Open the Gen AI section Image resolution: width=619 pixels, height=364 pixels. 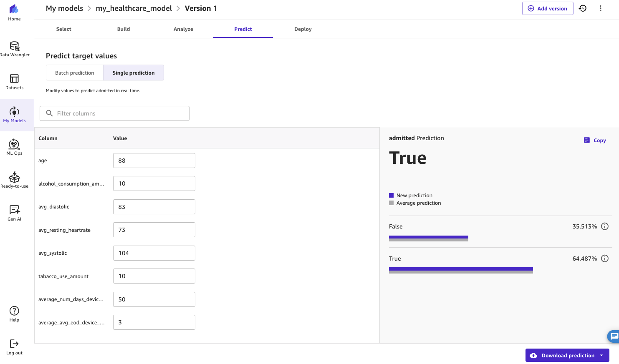[14, 213]
